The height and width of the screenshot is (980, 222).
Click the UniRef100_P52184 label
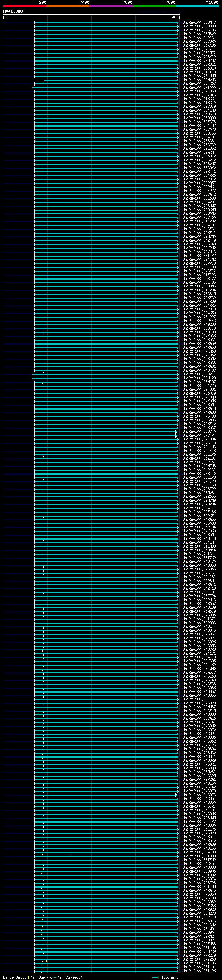[x=199, y=527]
